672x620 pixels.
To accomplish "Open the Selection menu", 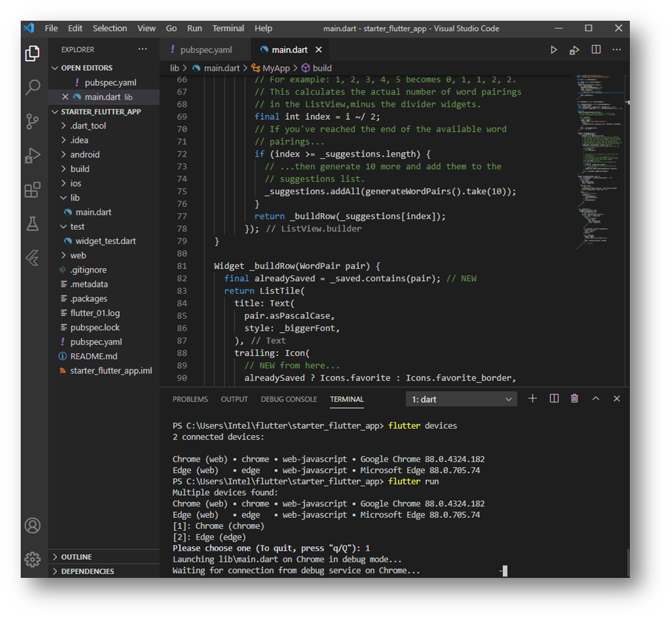I will [x=110, y=29].
